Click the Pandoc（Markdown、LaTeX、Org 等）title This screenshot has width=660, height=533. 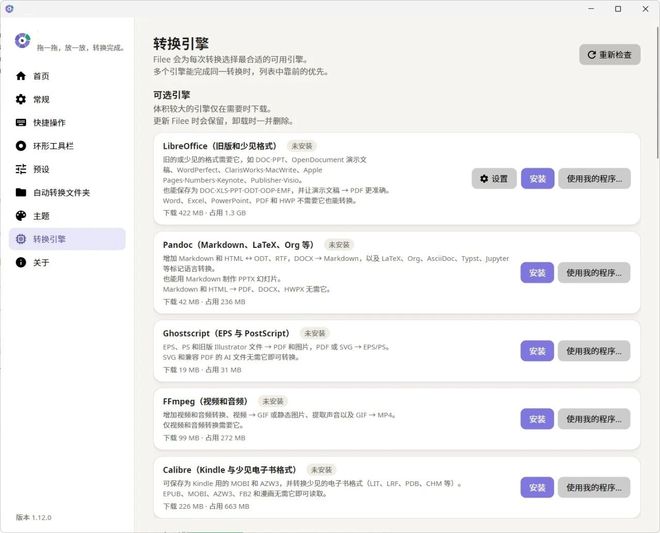point(240,245)
